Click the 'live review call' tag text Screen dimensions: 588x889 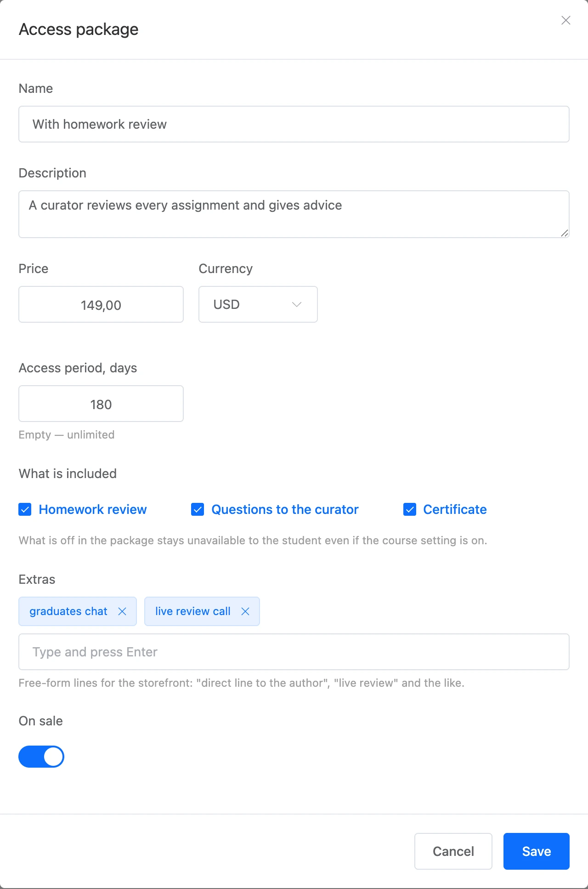coord(193,611)
